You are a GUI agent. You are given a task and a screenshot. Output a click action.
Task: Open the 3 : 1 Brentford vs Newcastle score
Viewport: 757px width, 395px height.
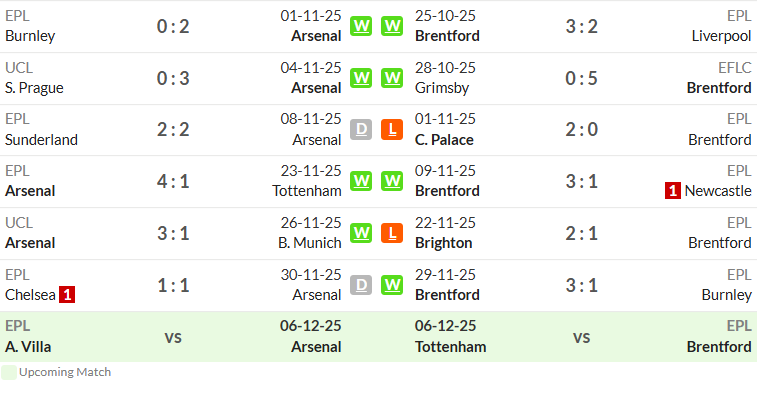click(x=581, y=182)
